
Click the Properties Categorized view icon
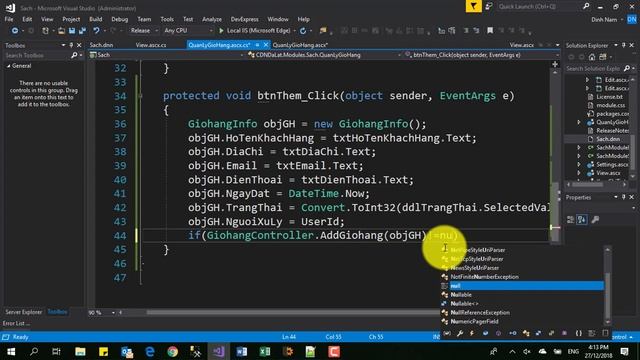click(571, 220)
